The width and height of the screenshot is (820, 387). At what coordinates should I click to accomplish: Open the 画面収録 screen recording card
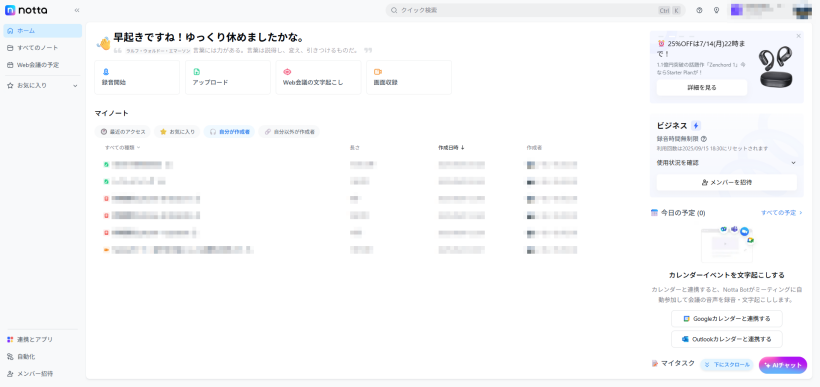(x=409, y=77)
